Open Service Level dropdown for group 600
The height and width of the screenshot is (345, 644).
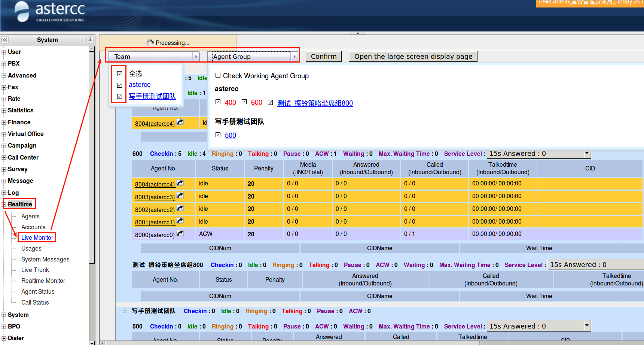pos(587,154)
